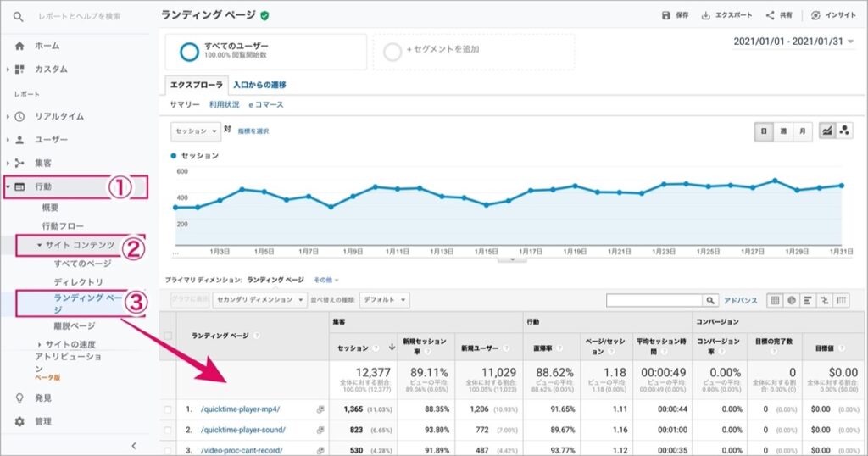
Task: Click the すべてのユーザー segment box
Action: [266, 52]
